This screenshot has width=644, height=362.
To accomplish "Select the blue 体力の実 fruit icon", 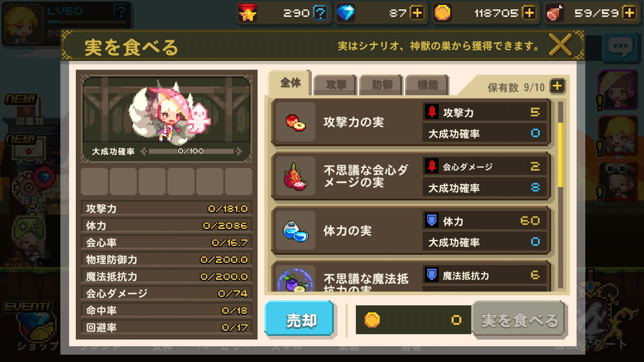I will click(x=296, y=231).
